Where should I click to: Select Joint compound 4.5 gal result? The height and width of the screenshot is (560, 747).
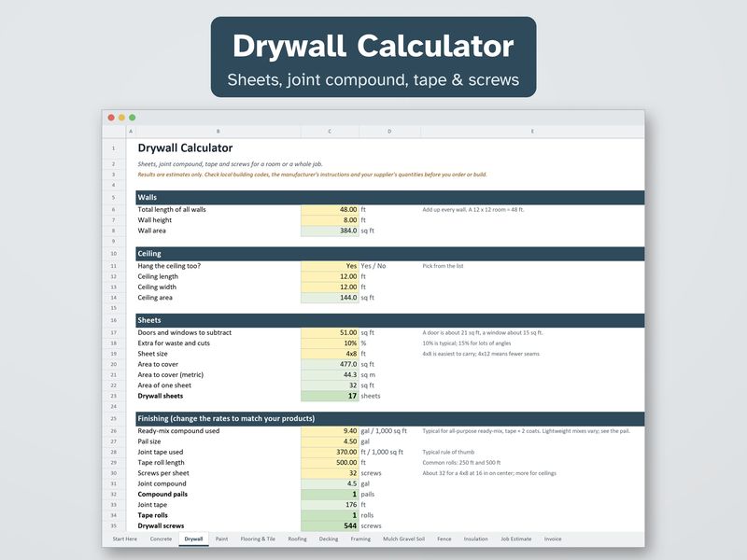pyautogui.click(x=330, y=483)
